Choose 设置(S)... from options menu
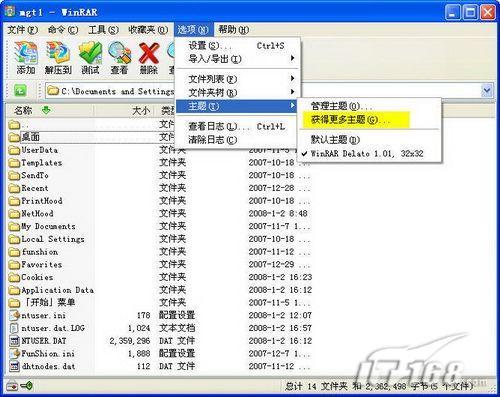 pos(238,46)
